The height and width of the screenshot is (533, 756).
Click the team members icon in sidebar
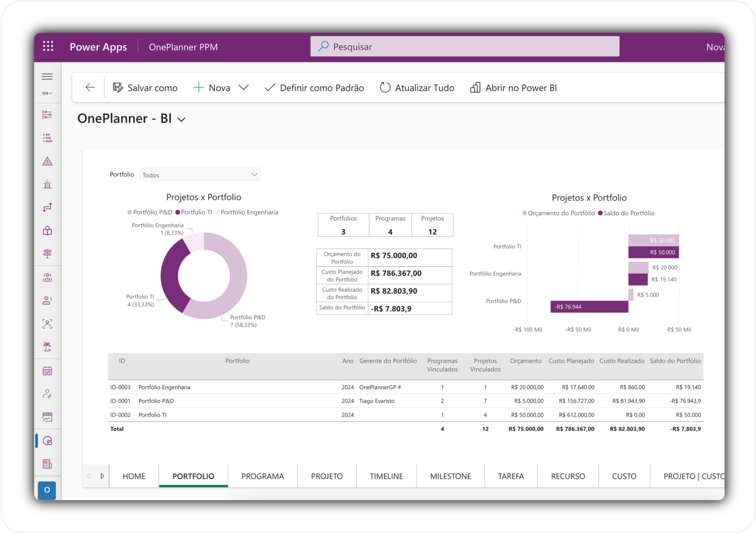tap(47, 277)
